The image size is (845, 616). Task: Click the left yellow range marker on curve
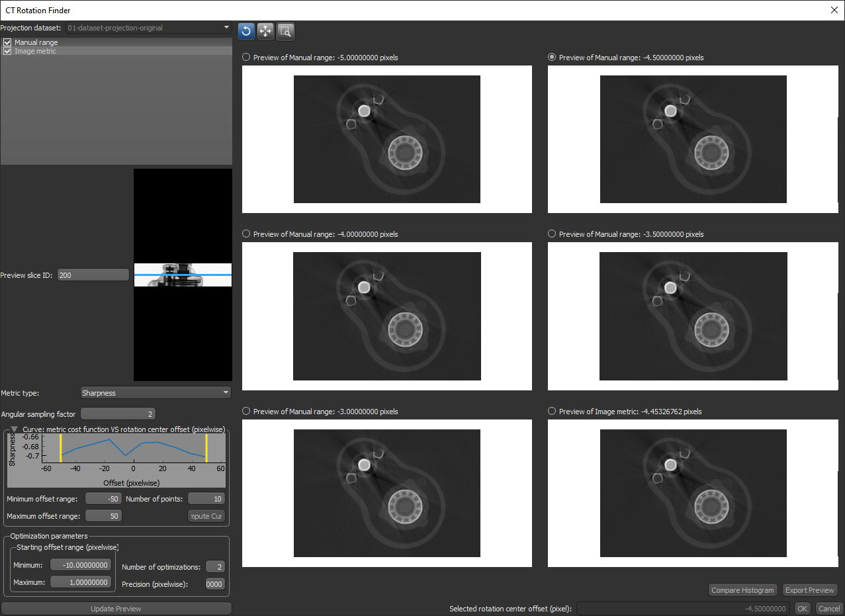[x=60, y=448]
